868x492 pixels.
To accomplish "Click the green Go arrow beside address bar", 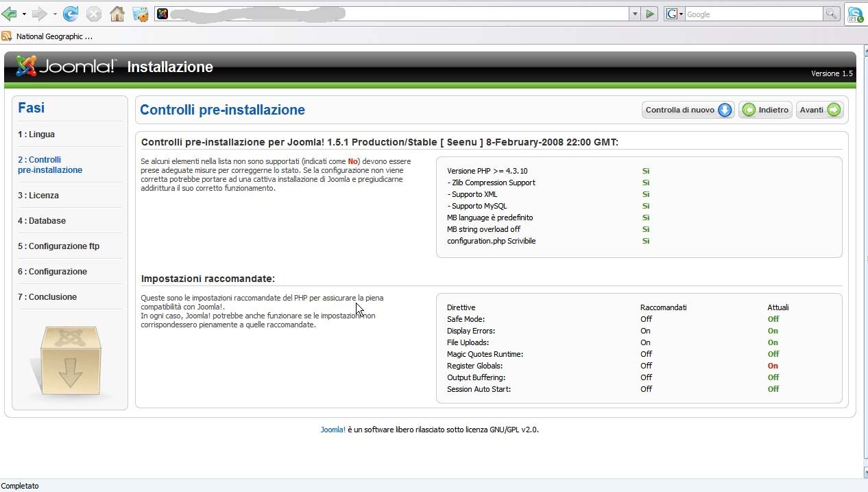I will tap(650, 14).
